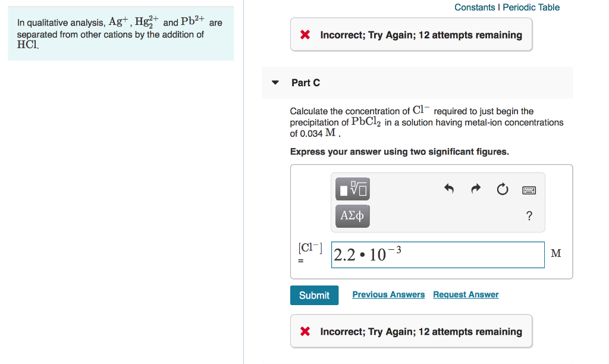The width and height of the screenshot is (609, 364).
Task: Click Request Answer
Action: point(466,294)
